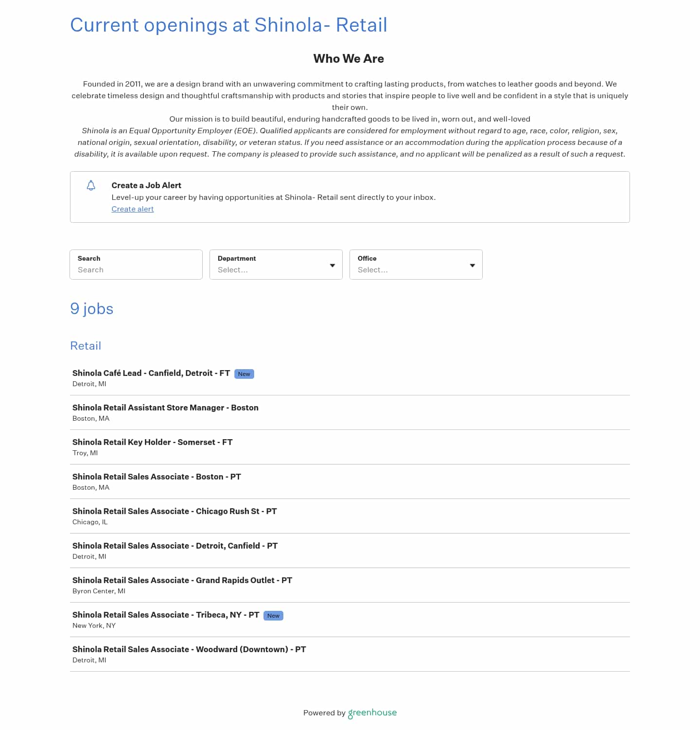
Task: Click the Create alert link
Action: click(132, 209)
